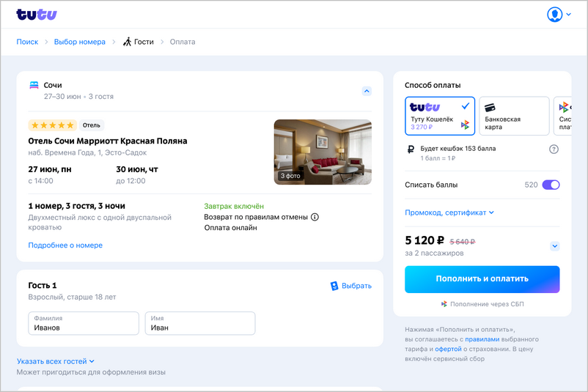Click the 5 120 ₽ total price

pos(425,240)
